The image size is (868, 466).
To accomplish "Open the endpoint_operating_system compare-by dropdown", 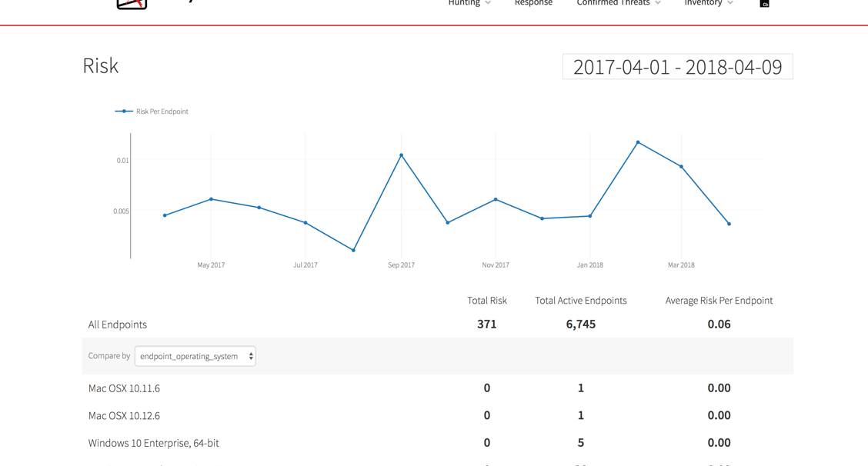I will point(195,356).
